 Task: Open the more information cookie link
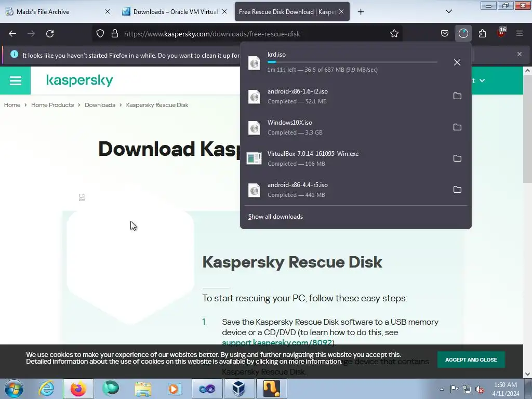[x=315, y=362]
